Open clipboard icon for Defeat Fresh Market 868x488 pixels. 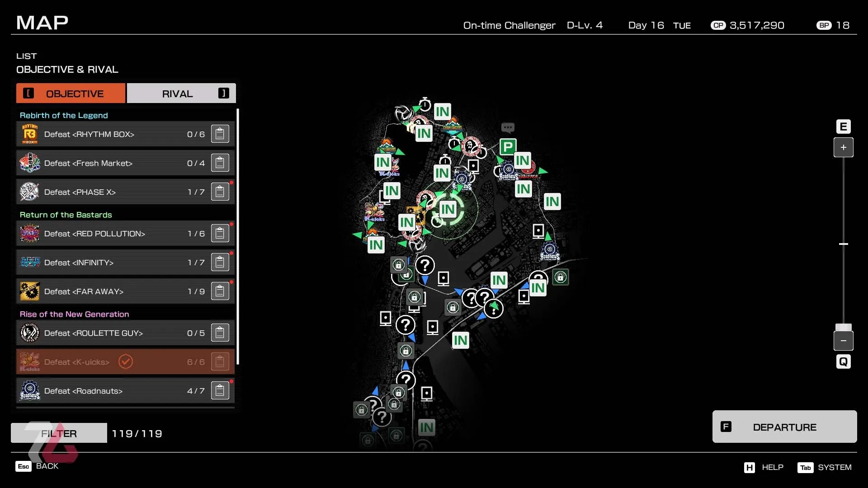click(220, 163)
